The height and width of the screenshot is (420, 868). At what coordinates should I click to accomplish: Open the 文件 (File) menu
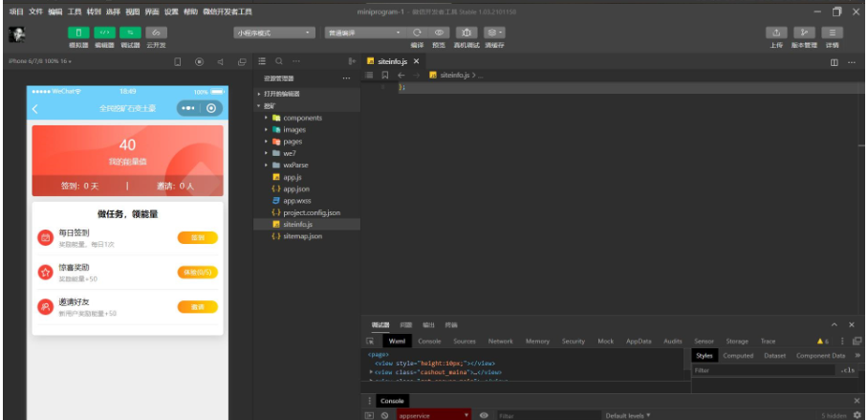tap(35, 11)
